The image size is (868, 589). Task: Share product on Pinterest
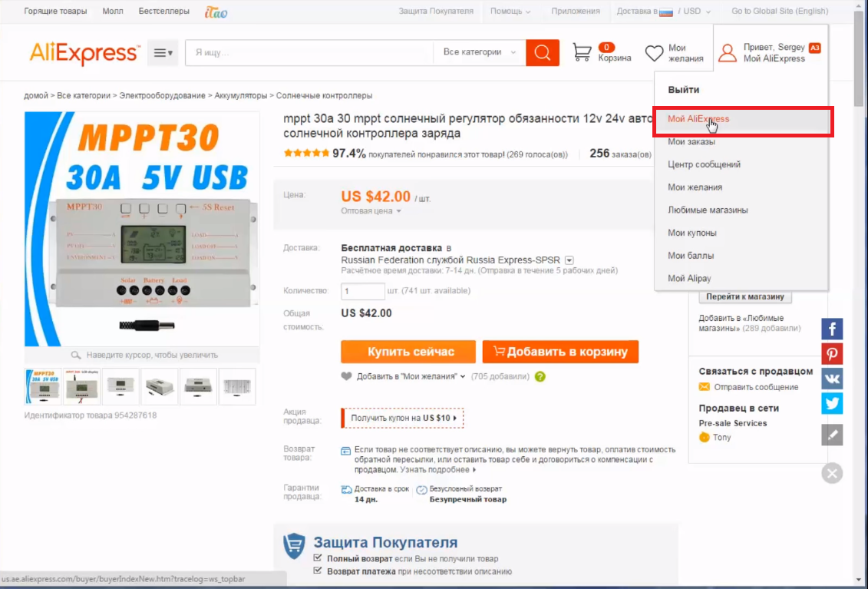832,354
